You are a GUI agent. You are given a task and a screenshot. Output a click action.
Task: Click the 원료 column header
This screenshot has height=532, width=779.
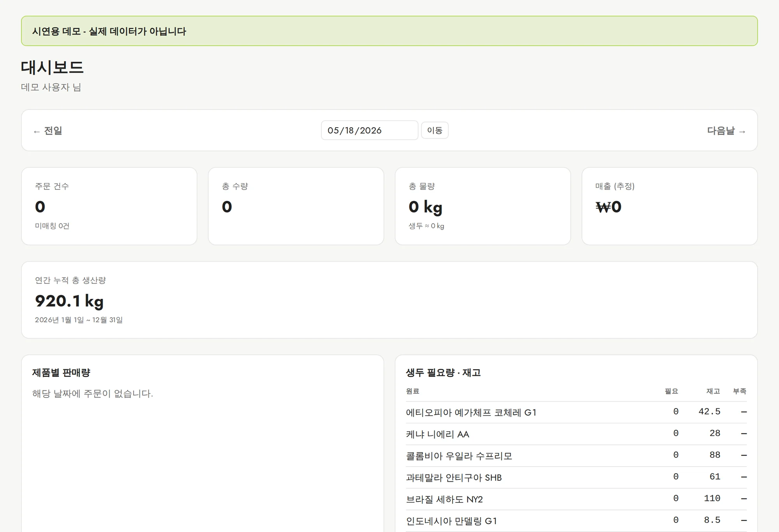[x=412, y=391]
